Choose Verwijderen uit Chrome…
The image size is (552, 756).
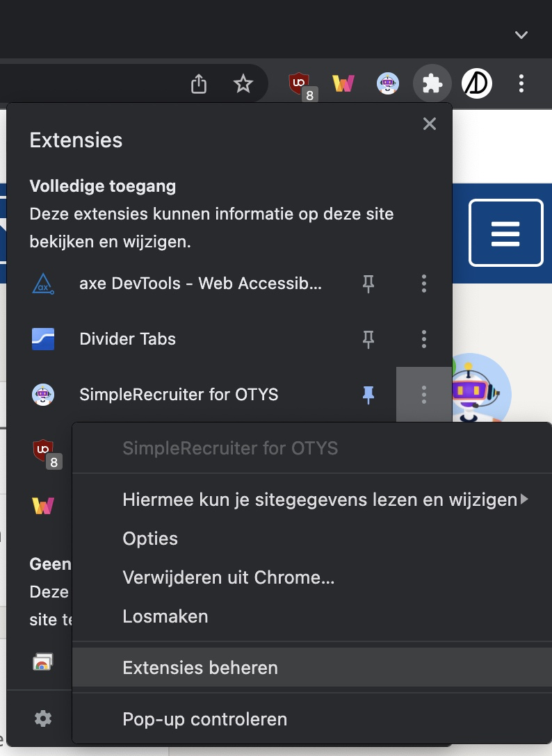[311, 577]
